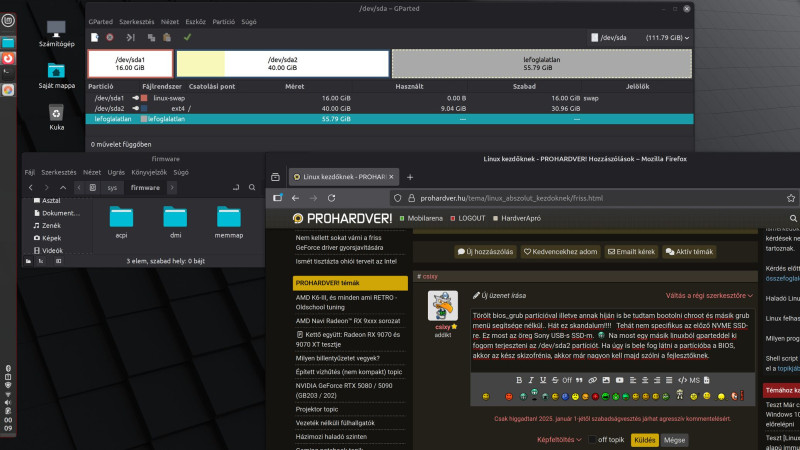Click the copy partition icon in GParted
The image size is (800, 450).
click(152, 37)
